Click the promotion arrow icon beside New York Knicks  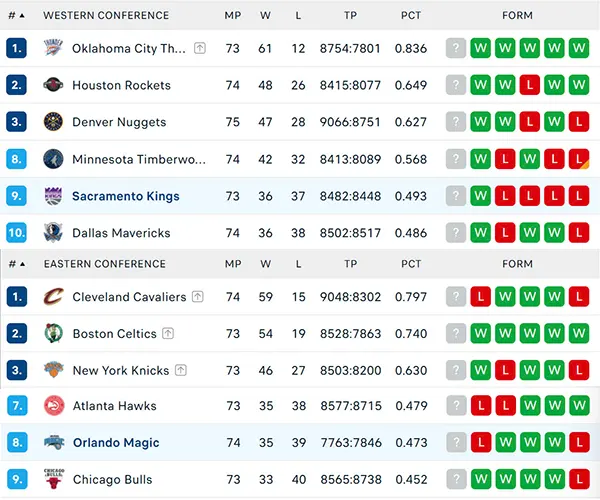click(x=181, y=370)
